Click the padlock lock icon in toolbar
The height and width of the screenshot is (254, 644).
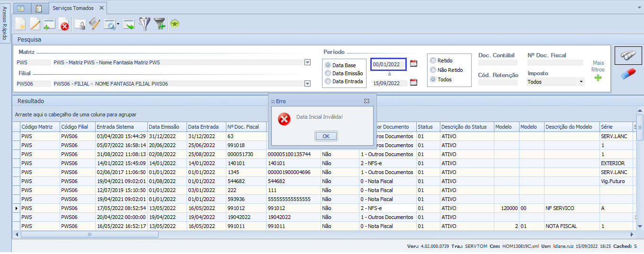[80, 24]
